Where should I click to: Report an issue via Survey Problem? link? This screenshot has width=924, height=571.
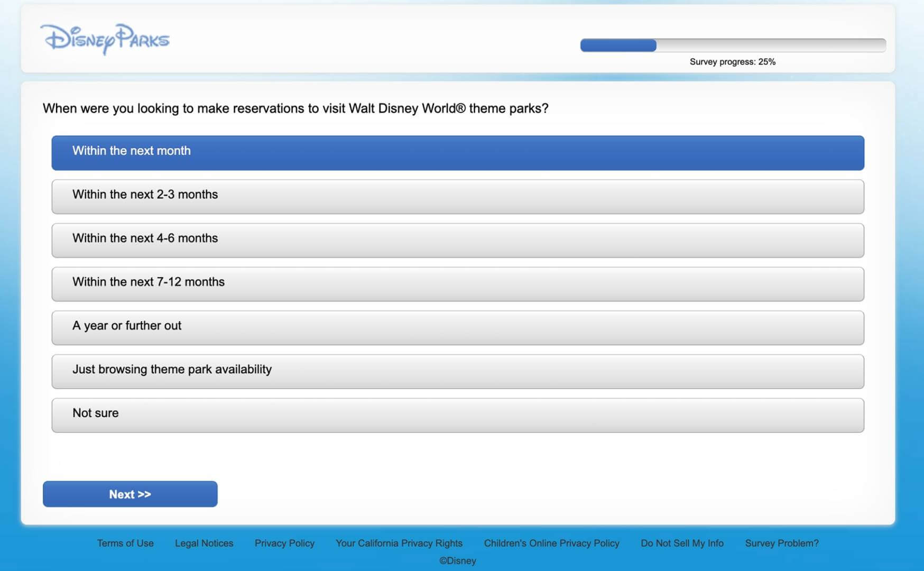tap(782, 543)
